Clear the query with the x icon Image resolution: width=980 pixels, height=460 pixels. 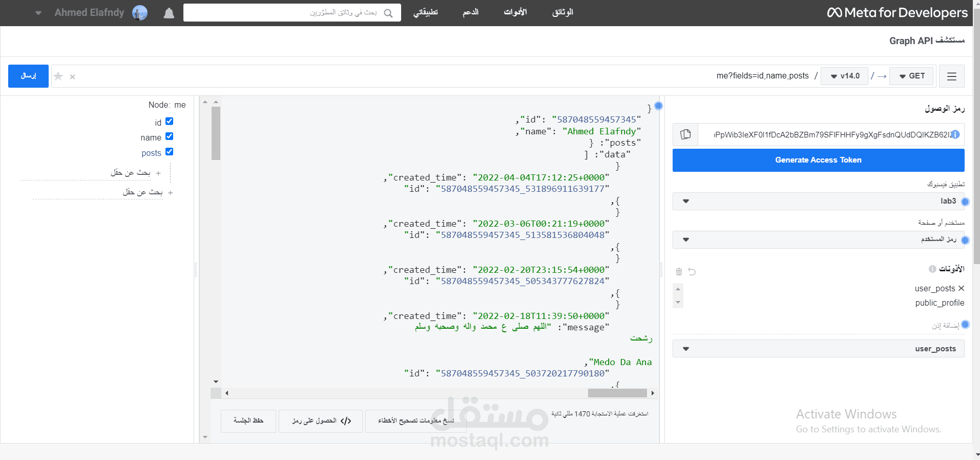click(73, 77)
